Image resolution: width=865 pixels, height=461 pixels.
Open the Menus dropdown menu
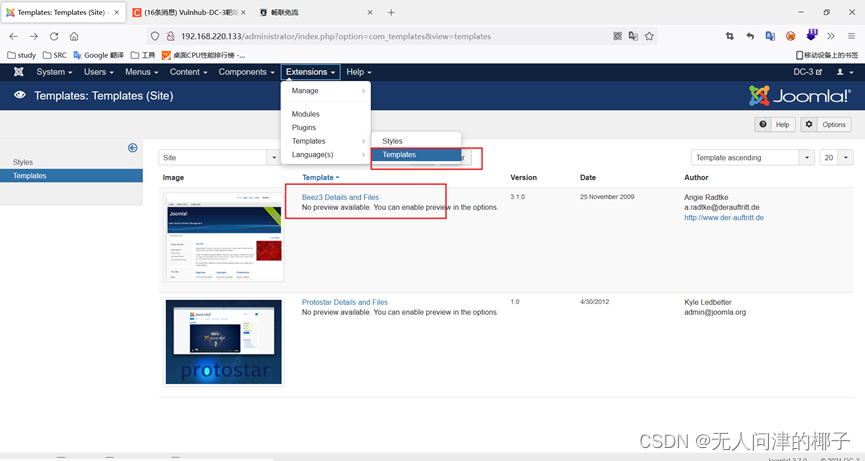pos(142,72)
